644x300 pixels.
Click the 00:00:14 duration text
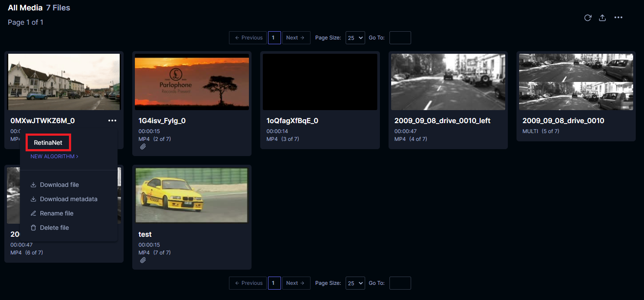click(x=277, y=131)
